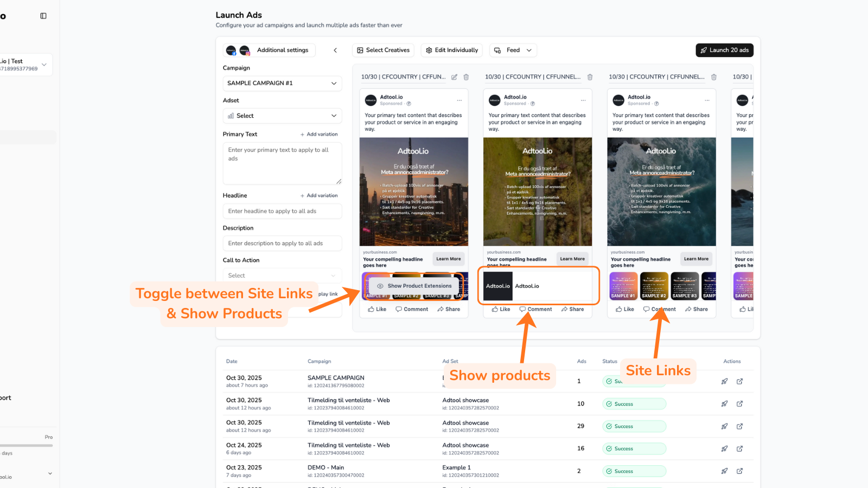The height and width of the screenshot is (488, 868).
Task: Collapse the settings panel with the left chevron
Action: (x=335, y=50)
